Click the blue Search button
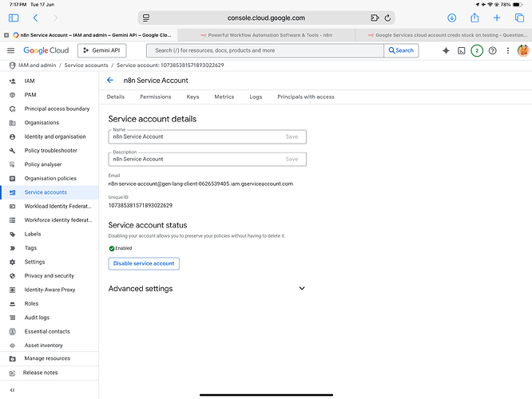 coord(401,50)
